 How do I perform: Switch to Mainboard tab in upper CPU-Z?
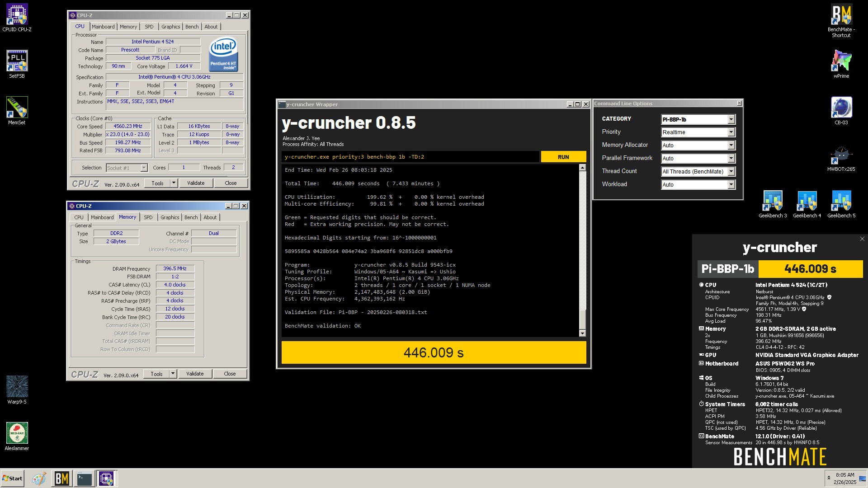(103, 27)
